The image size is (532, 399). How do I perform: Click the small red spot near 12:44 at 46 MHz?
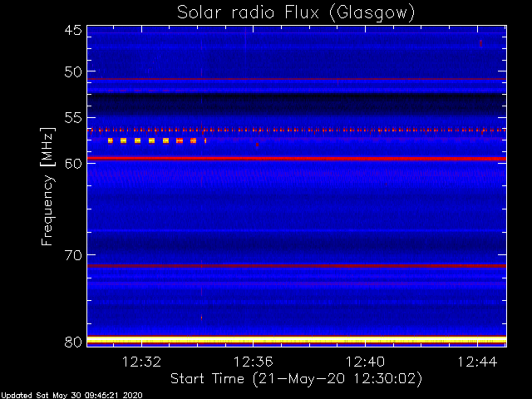pos(480,43)
